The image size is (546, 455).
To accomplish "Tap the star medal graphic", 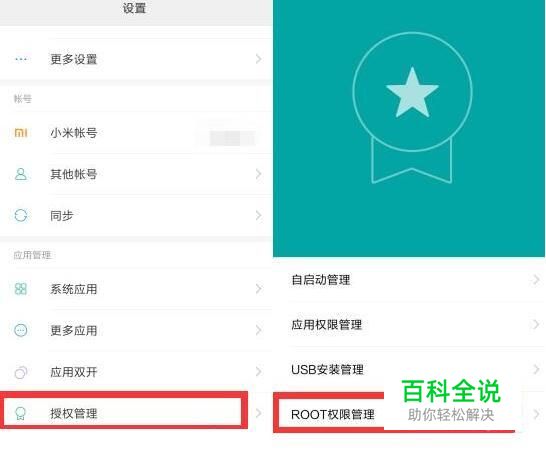I will tap(412, 108).
